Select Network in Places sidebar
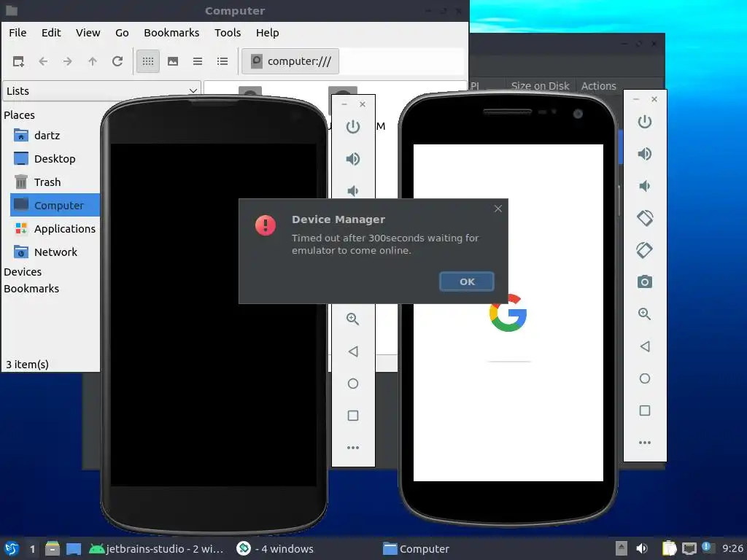Image resolution: width=747 pixels, height=560 pixels. click(54, 252)
